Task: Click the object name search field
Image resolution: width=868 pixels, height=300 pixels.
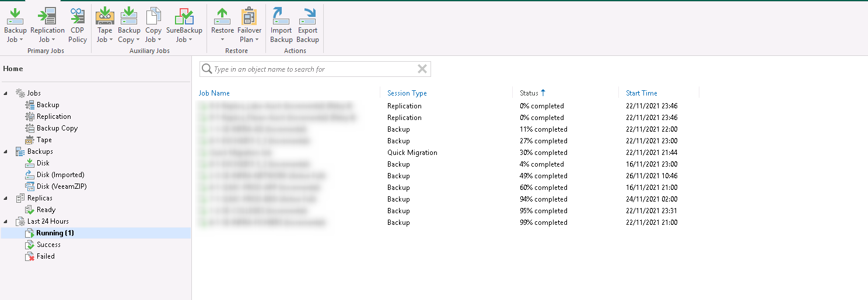Action: pyautogui.click(x=309, y=69)
